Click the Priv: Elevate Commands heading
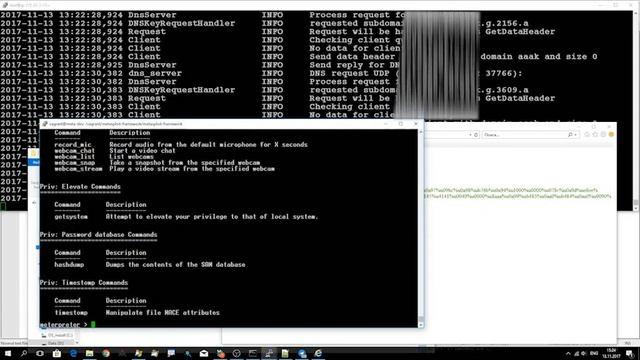Screen dimensions: 640x360 click(80, 187)
